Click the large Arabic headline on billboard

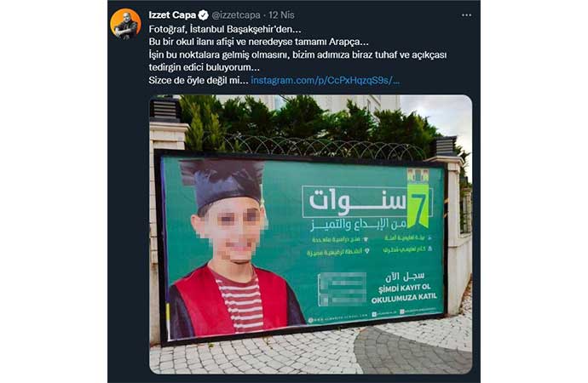(356, 203)
